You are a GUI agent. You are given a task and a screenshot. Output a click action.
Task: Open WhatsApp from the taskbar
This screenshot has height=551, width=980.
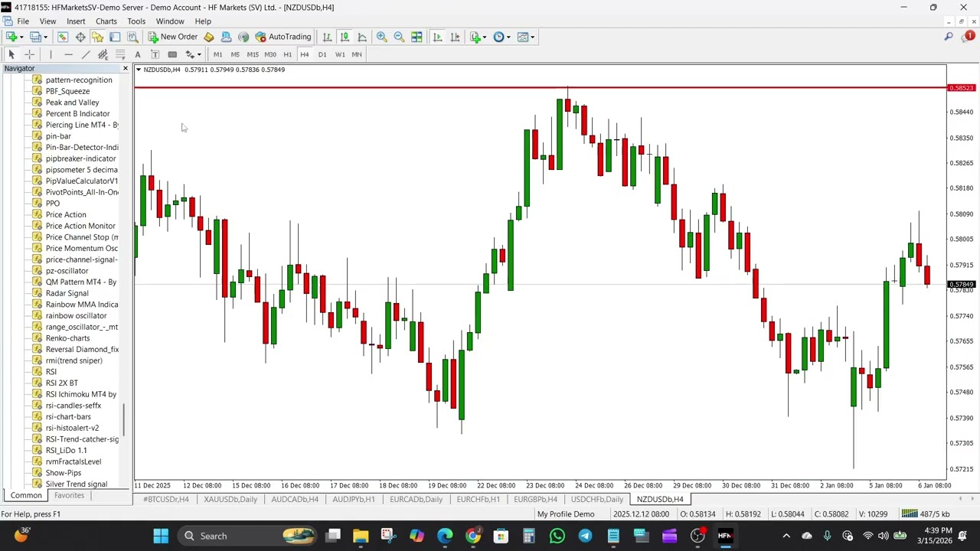557,536
